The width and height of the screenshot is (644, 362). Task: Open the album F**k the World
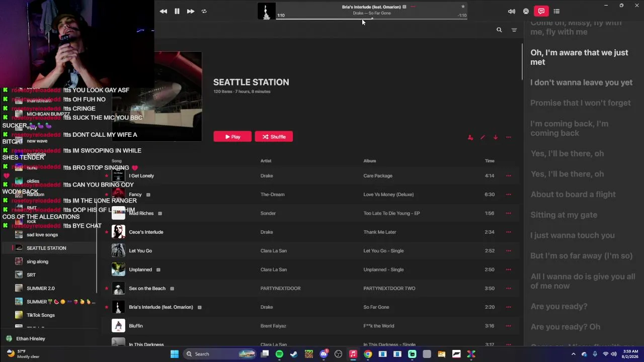[378, 326]
